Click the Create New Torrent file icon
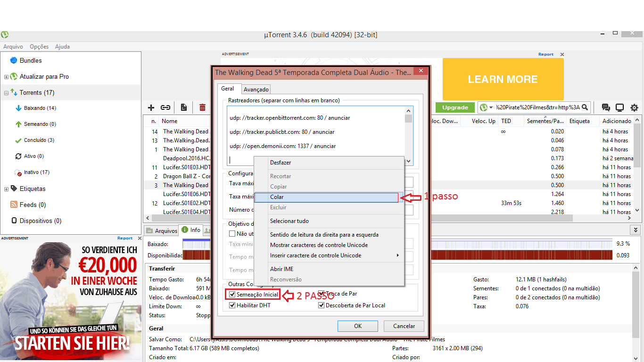Screen dimensions: 644x362 click(184, 107)
